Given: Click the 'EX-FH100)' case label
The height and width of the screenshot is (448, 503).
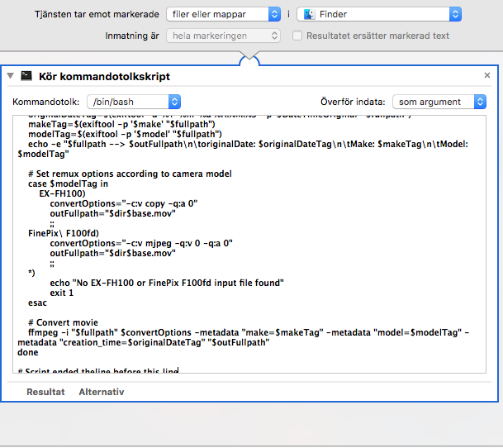Looking at the screenshot, I should pyautogui.click(x=62, y=193).
